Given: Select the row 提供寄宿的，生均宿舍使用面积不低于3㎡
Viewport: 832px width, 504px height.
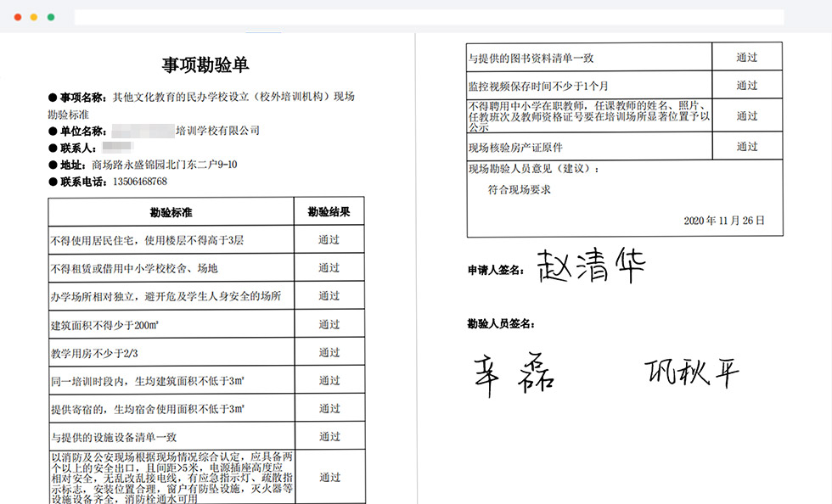Looking at the screenshot, I should [x=171, y=408].
